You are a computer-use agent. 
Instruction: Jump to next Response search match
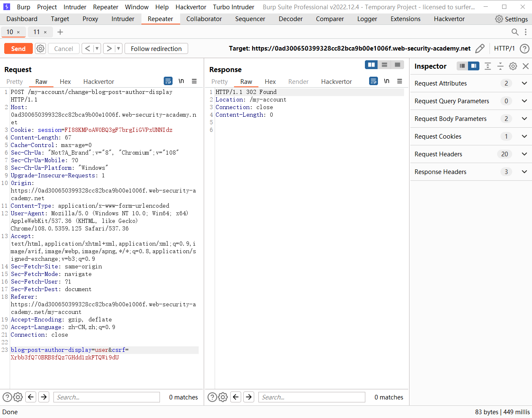pos(249,397)
